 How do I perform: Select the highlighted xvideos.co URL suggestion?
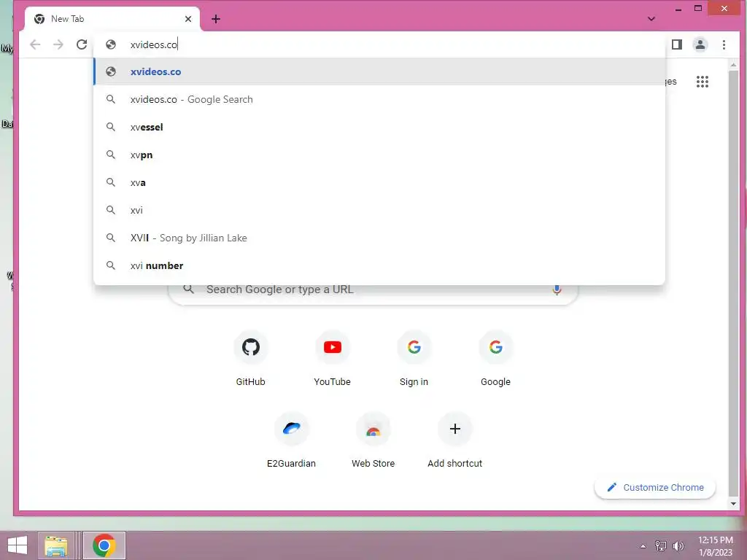(379, 71)
